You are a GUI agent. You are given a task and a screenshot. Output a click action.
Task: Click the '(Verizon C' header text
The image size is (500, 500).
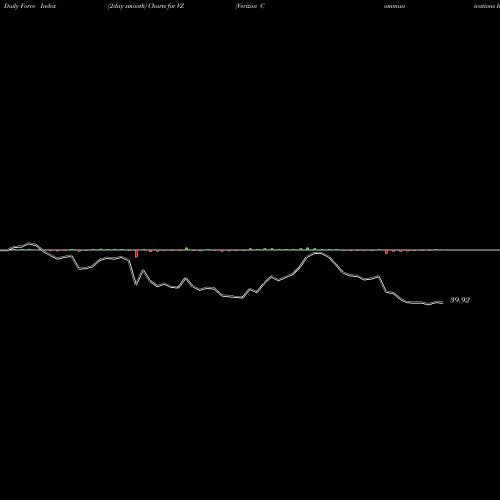click(250, 6)
